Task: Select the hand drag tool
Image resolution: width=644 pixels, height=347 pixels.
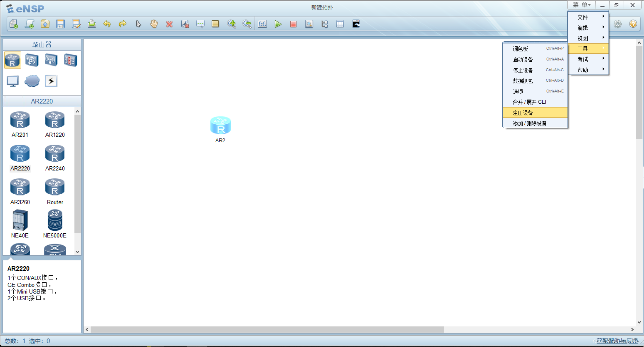Action: coord(154,24)
